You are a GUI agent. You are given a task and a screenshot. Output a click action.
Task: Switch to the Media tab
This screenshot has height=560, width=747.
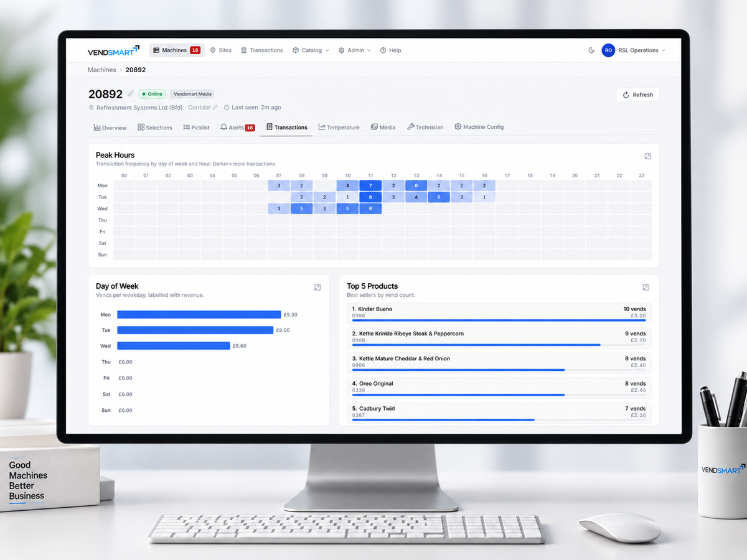pyautogui.click(x=383, y=127)
